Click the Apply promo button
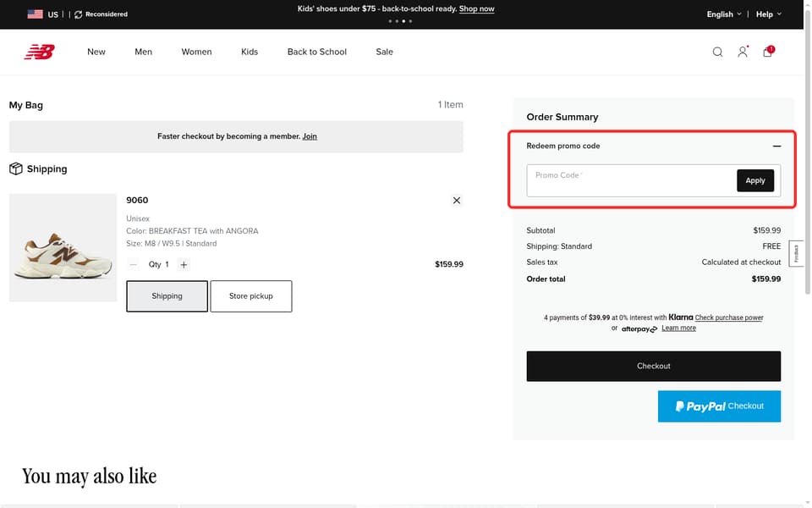The width and height of the screenshot is (812, 508). click(755, 180)
